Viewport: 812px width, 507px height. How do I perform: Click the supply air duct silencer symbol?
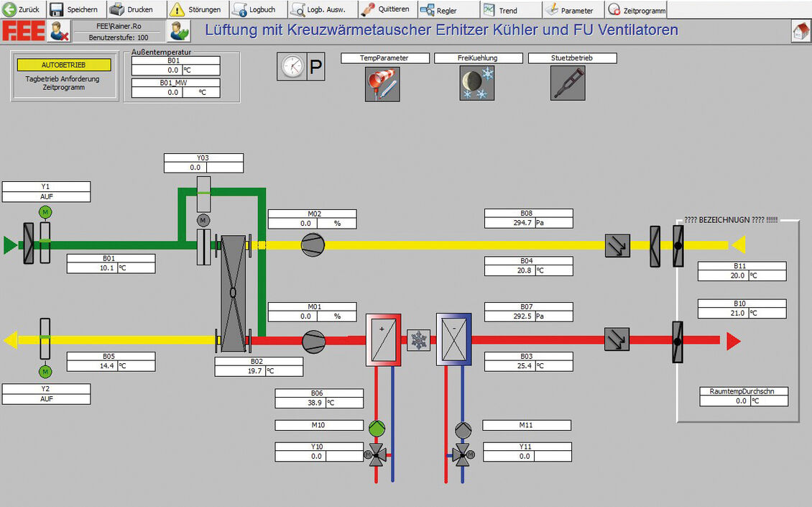(x=617, y=339)
